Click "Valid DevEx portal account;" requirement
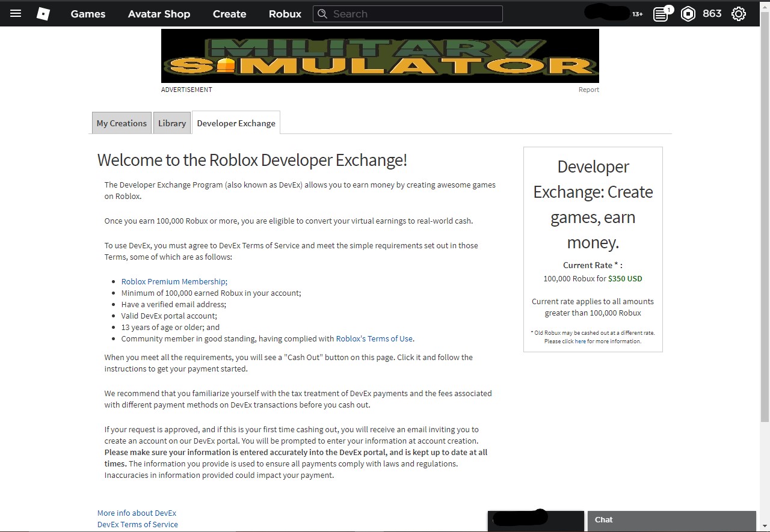This screenshot has width=770, height=532. 169,316
